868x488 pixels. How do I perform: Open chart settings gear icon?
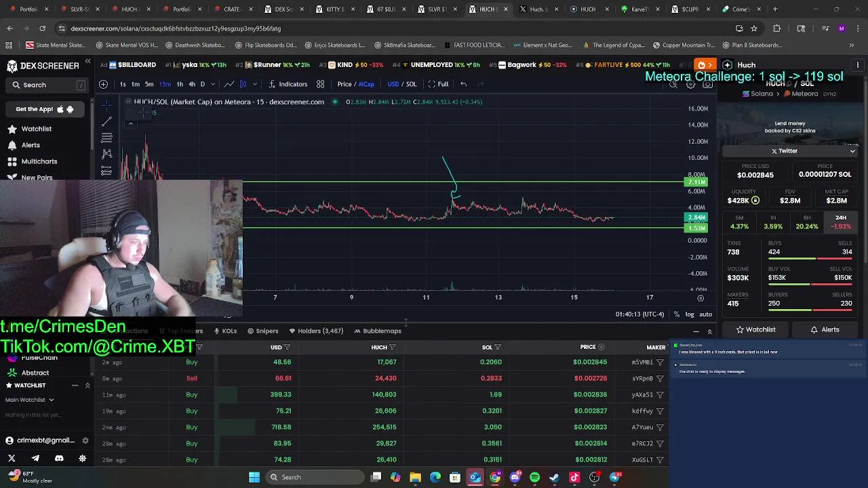690,84
